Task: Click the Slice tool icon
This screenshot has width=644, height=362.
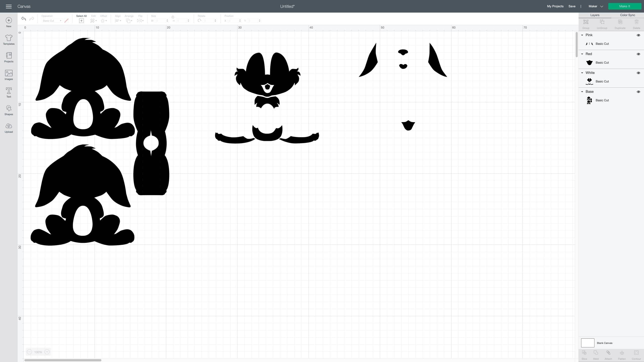Action: coord(584,353)
